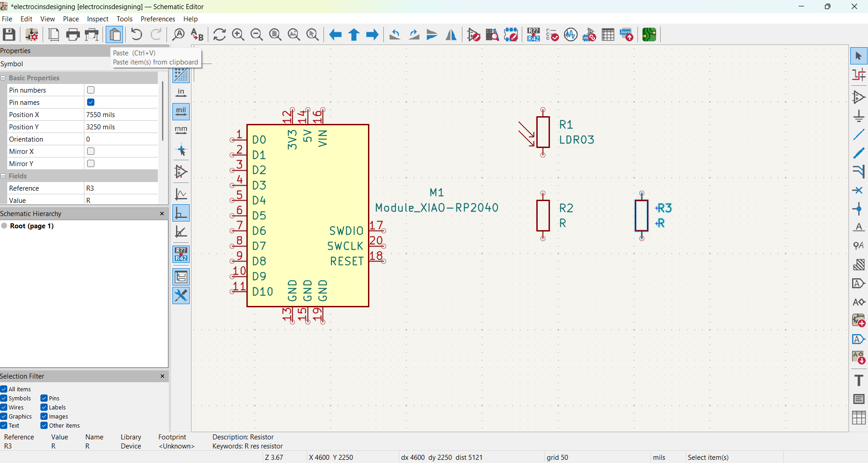This screenshot has height=463, width=868.
Task: Activate the Add Text tool
Action: (858, 380)
